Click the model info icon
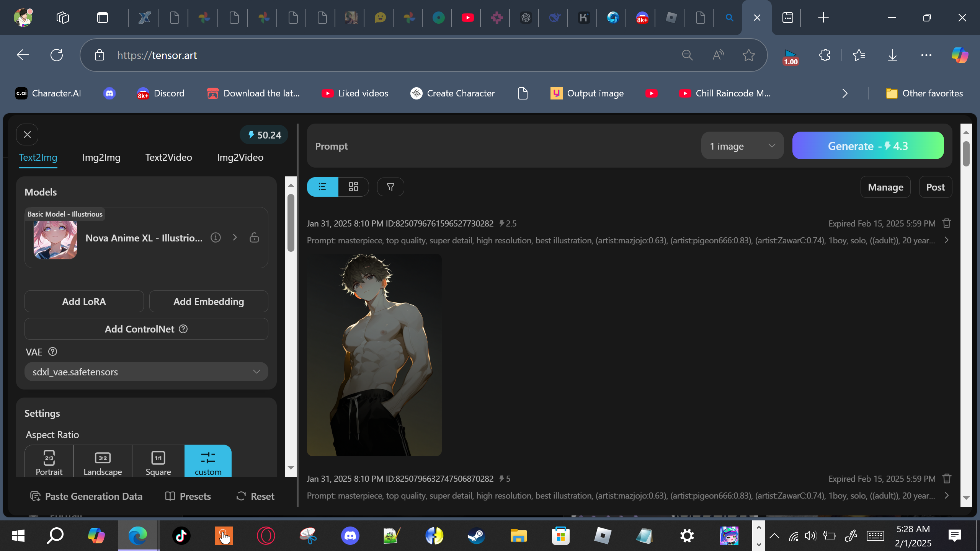 pyautogui.click(x=216, y=238)
